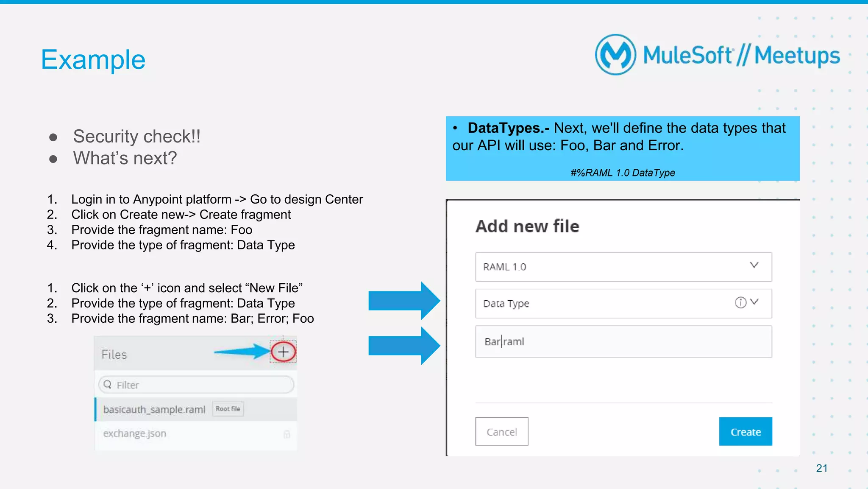This screenshot has height=489, width=868.
Task: Click the Root file badge
Action: tap(228, 409)
